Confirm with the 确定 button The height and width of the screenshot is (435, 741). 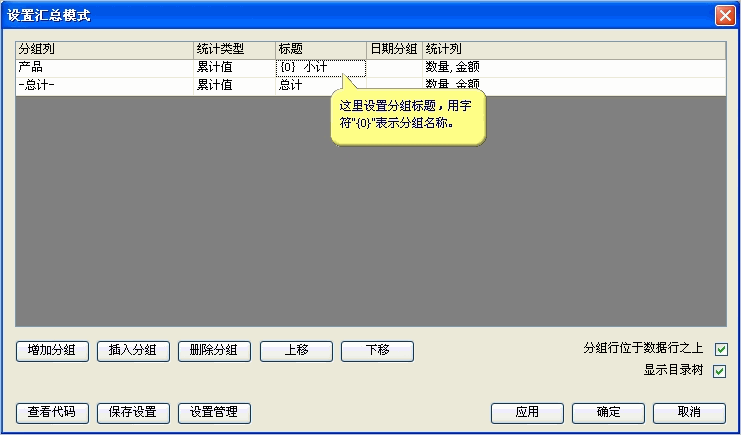(x=608, y=413)
